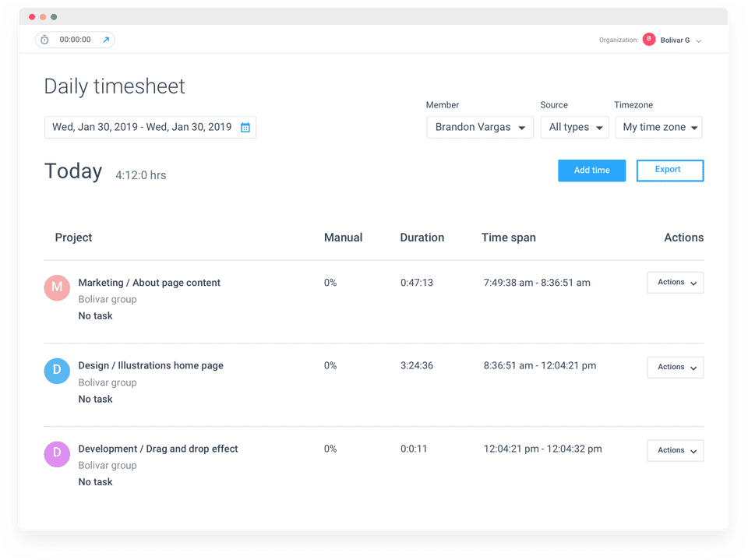This screenshot has height=560, width=748.
Task: Open Actions menu for Design Illustrations row
Action: tap(675, 368)
